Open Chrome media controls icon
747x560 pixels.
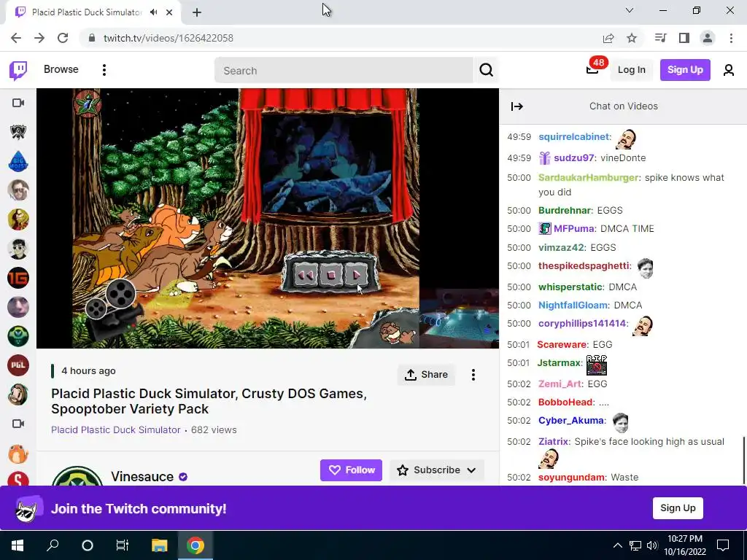pyautogui.click(x=660, y=38)
